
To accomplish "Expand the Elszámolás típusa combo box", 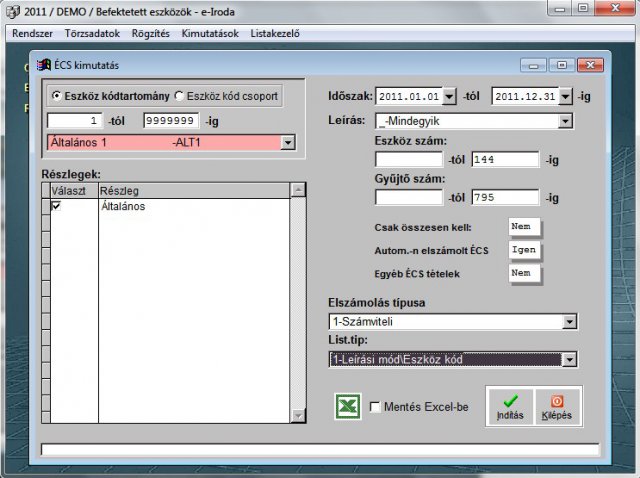I will [x=569, y=322].
